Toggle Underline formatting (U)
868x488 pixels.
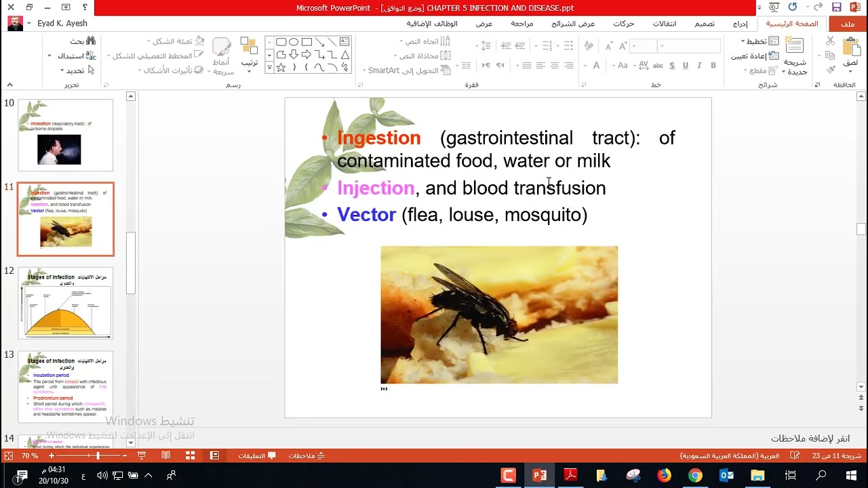click(x=686, y=66)
